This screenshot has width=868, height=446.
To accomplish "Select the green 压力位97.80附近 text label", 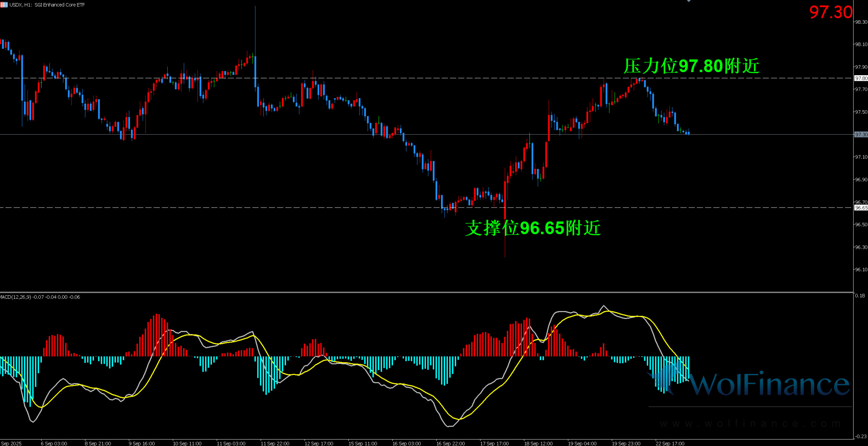I will pyautogui.click(x=691, y=66).
